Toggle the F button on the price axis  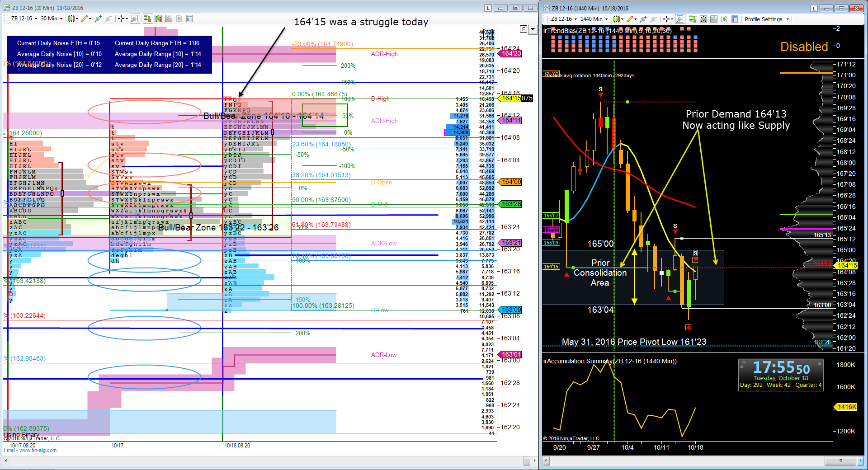click(524, 29)
